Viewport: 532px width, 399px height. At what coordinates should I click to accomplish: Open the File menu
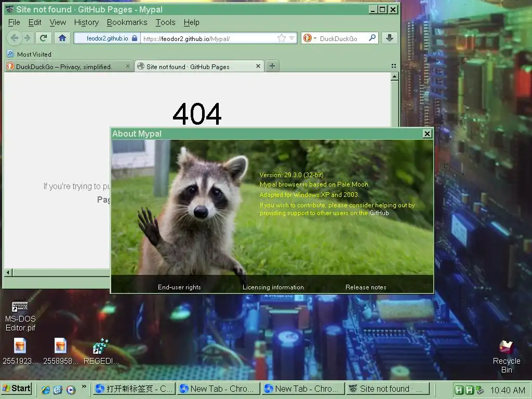click(14, 22)
